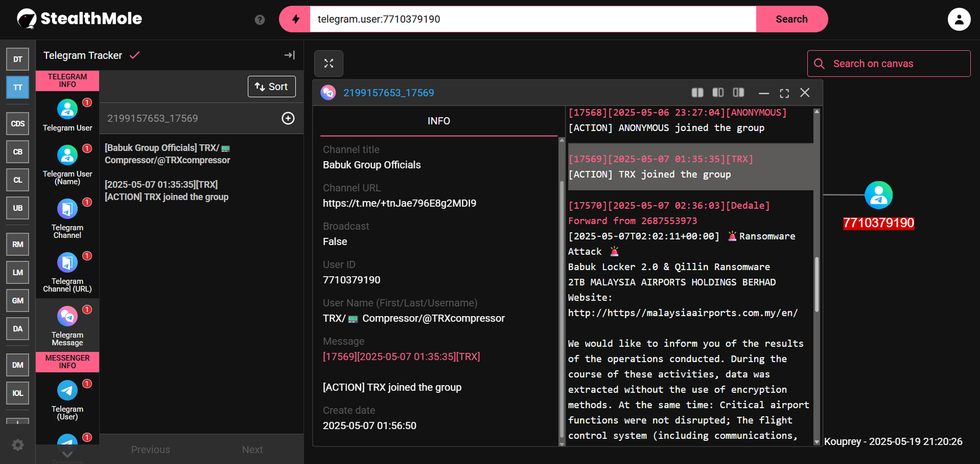Screen dimensions: 980x464
Task: Click the TELEGRAM INFO section header
Action: click(67, 81)
